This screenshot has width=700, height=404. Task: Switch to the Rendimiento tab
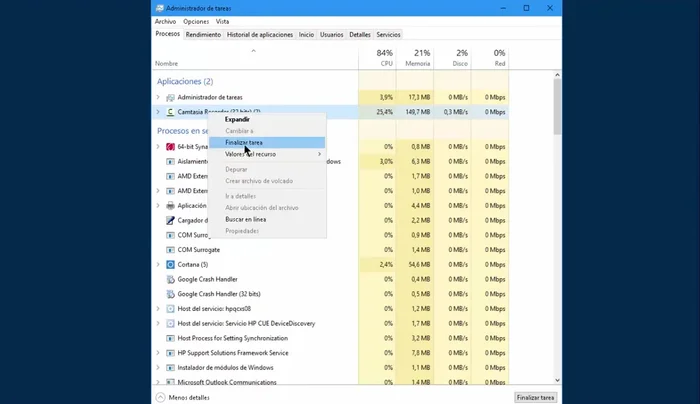203,35
